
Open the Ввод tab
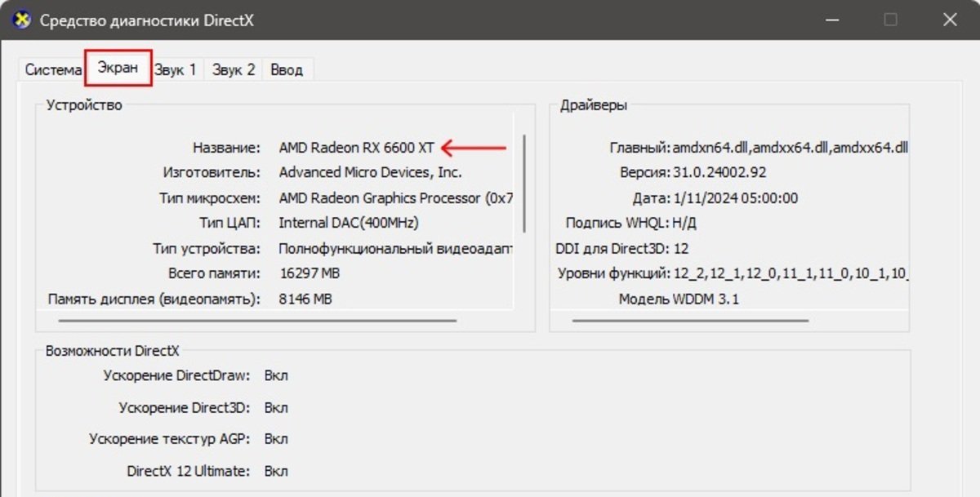pyautogui.click(x=287, y=70)
